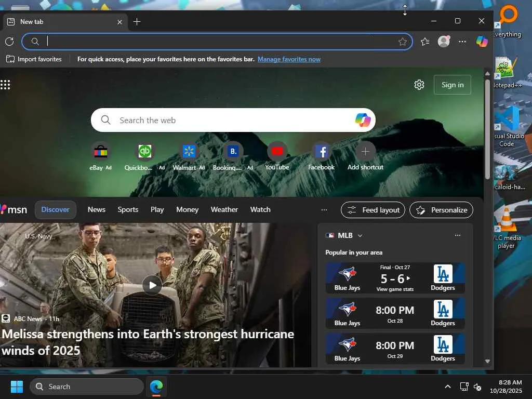
Task: Click the taskbar Search box
Action: pos(87,387)
